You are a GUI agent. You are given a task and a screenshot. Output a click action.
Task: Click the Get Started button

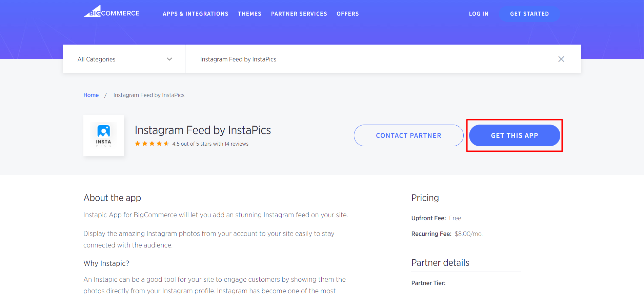(529, 14)
